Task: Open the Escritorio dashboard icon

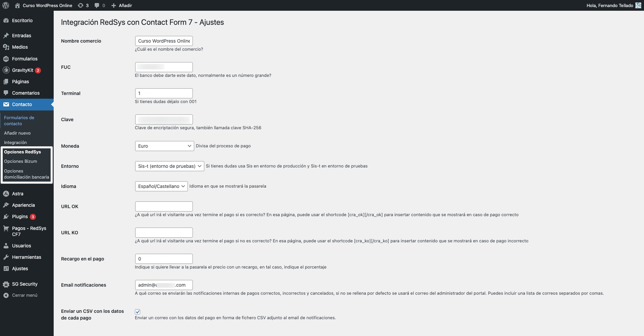Action: tap(6, 20)
